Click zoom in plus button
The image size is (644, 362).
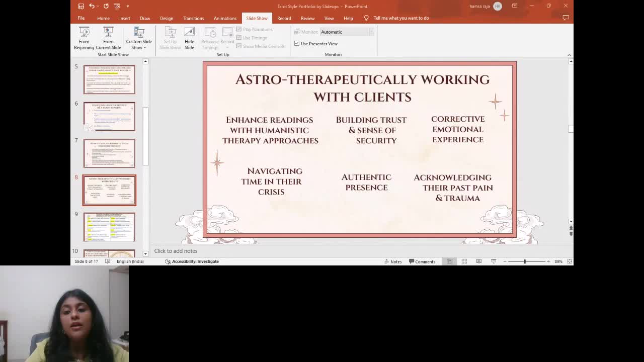548,261
